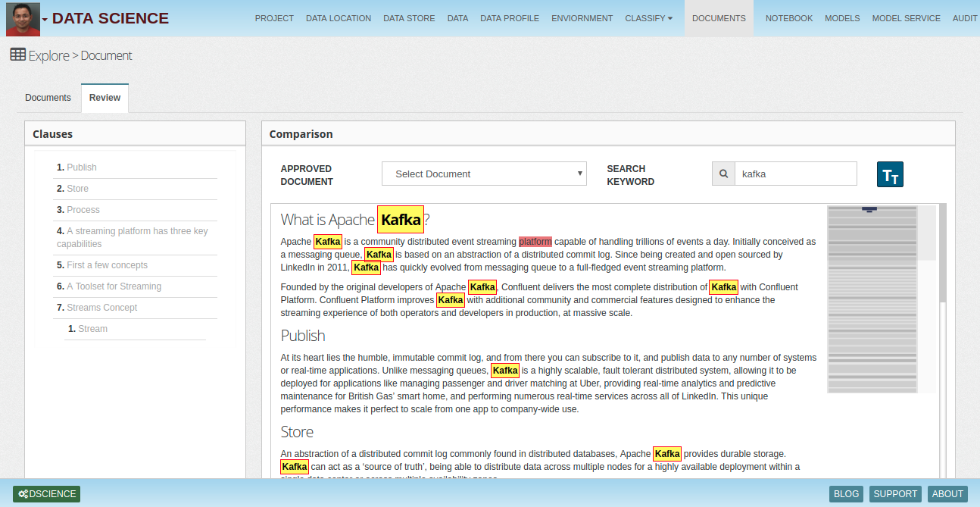The height and width of the screenshot is (507, 980).
Task: Click the table grid icon beside Explore
Action: (x=17, y=55)
